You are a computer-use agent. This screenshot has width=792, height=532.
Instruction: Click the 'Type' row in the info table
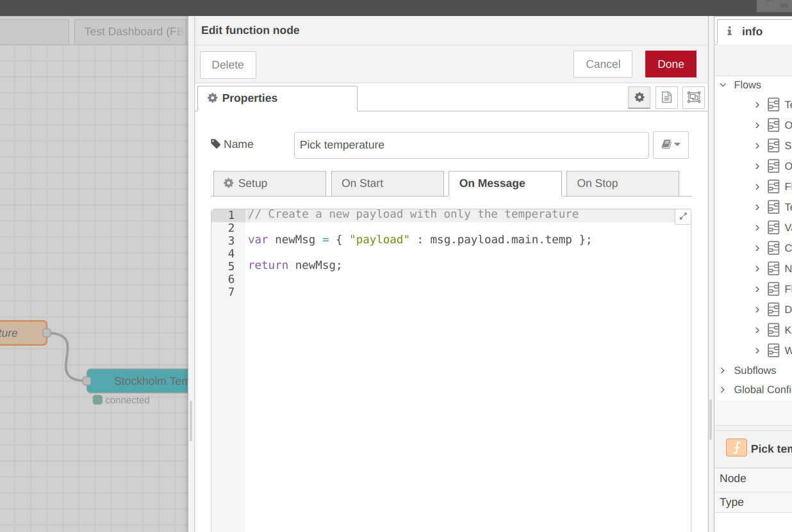point(754,503)
